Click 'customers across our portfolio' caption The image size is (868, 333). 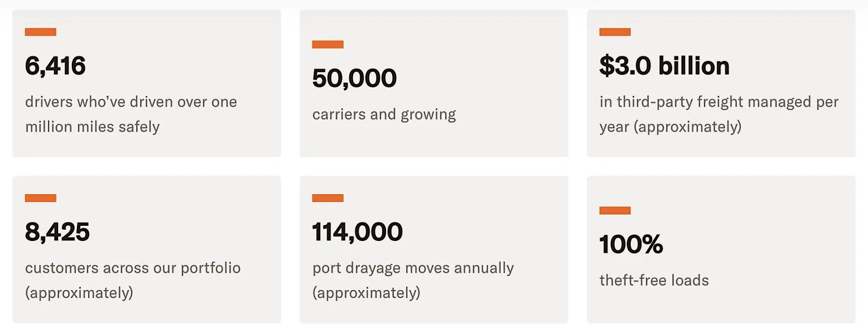(133, 268)
